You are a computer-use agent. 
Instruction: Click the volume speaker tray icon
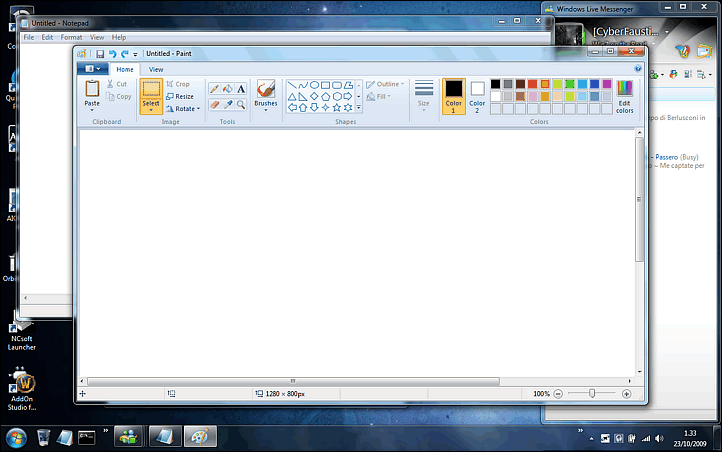tap(659, 439)
